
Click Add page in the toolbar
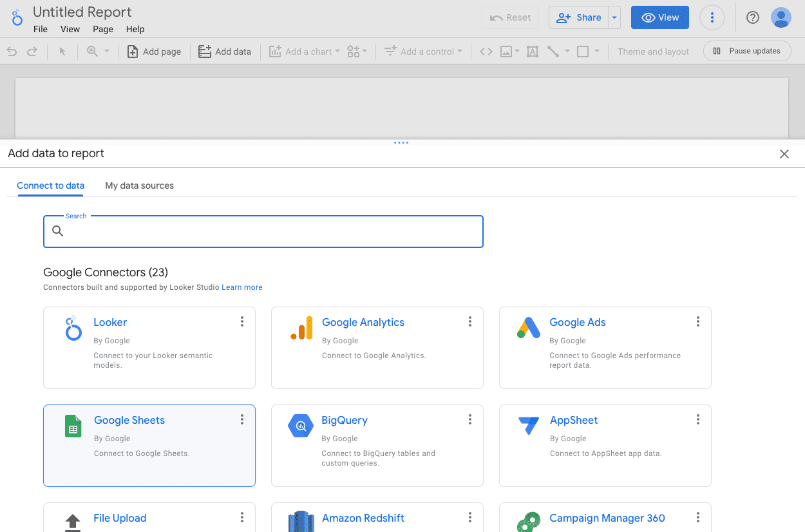[x=154, y=52]
